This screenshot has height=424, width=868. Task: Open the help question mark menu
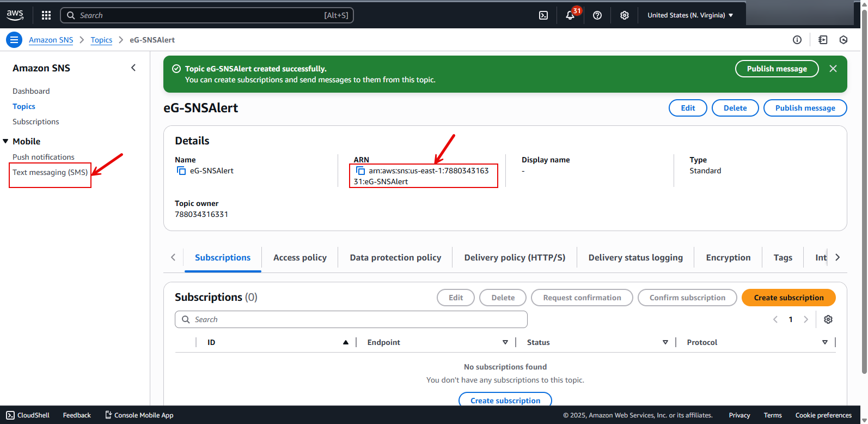tap(597, 15)
